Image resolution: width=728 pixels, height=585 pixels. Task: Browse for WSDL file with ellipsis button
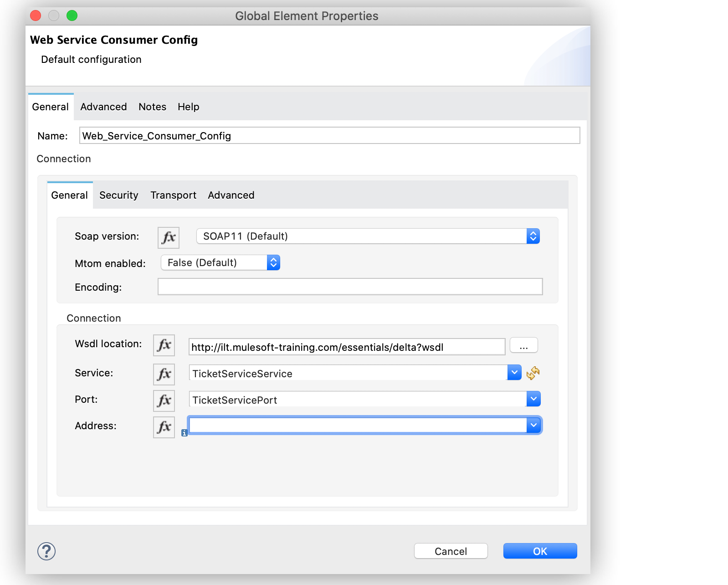pyautogui.click(x=523, y=345)
